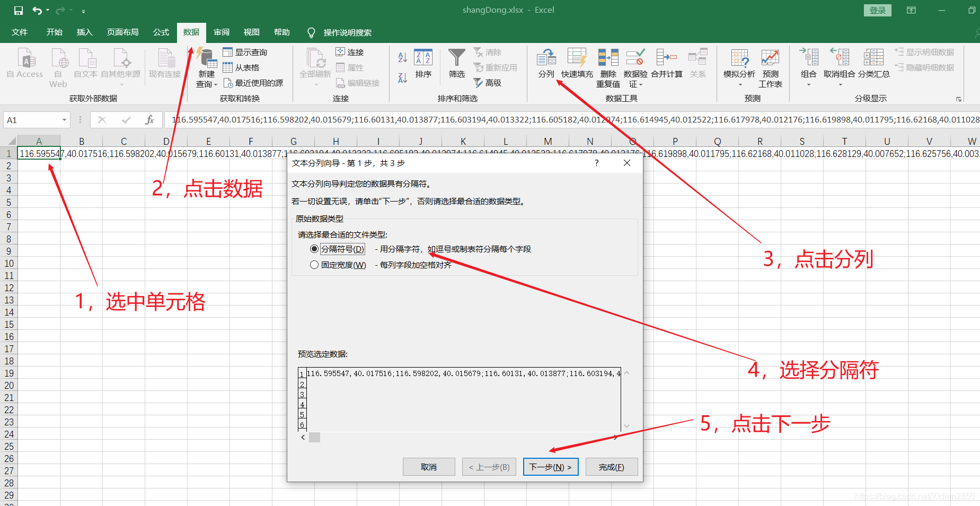The height and width of the screenshot is (506, 980).
Task: Switch to the 审阅 tab
Action: (222, 32)
